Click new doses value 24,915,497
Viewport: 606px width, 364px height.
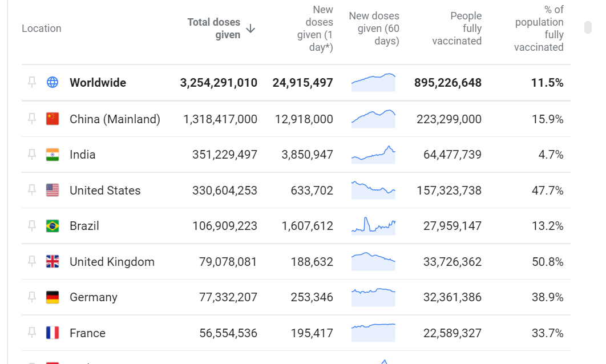[x=302, y=82]
